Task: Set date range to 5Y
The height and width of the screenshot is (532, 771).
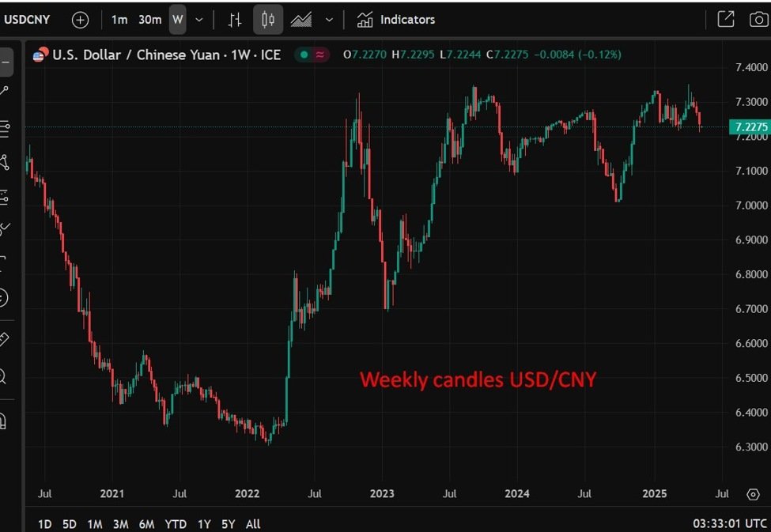Action: (x=229, y=523)
